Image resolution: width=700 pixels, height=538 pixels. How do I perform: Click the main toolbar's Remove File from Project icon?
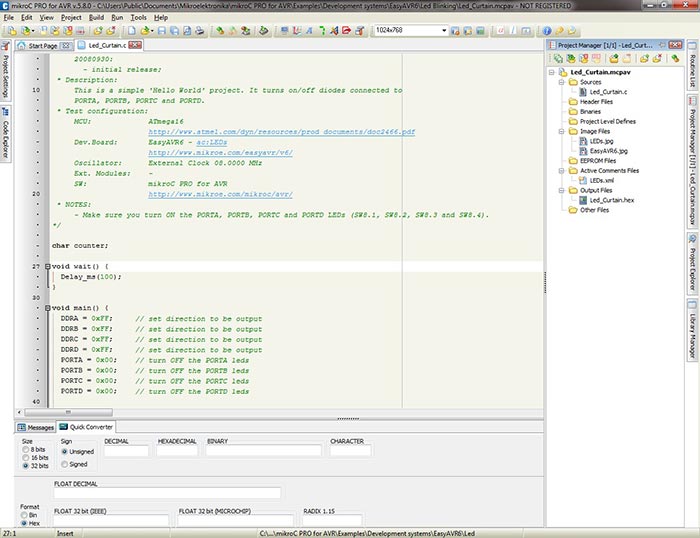pos(110,31)
